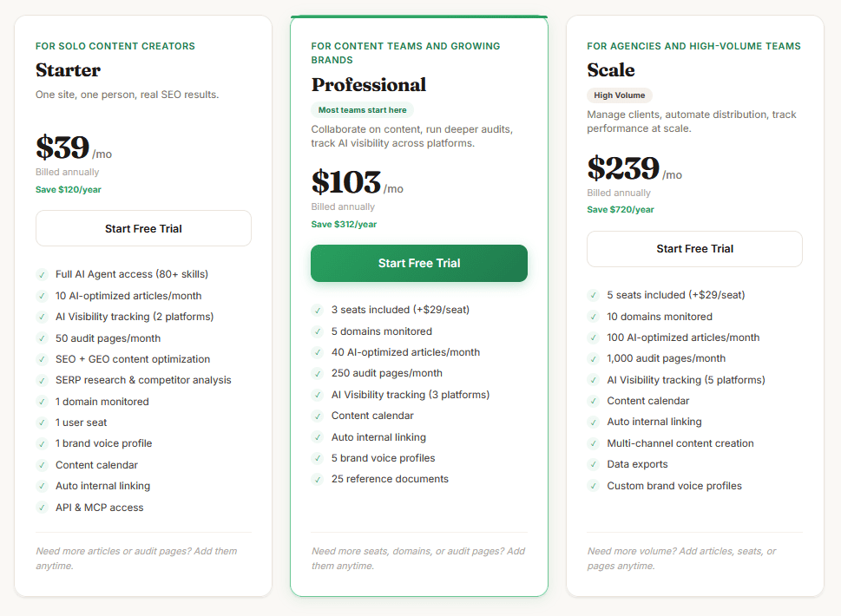
Task: Click checkmark beside Multi-channel content creation
Action: coord(593,443)
